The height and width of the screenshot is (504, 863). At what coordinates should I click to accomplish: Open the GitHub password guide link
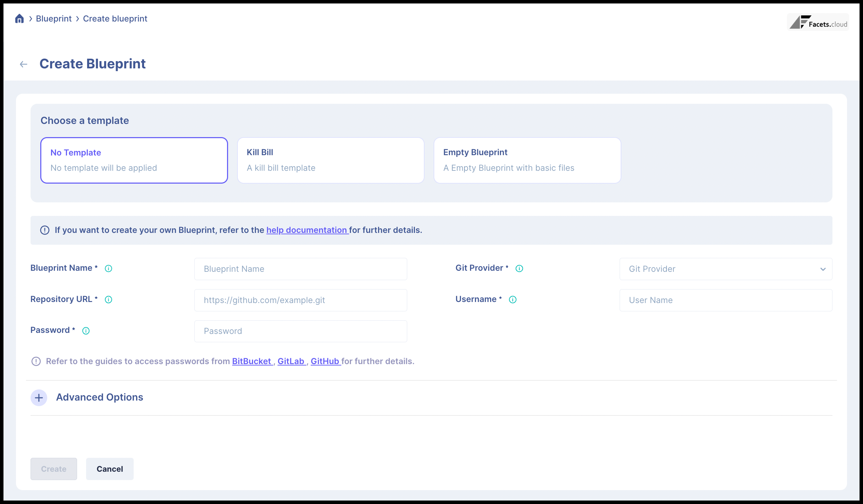[x=325, y=361]
